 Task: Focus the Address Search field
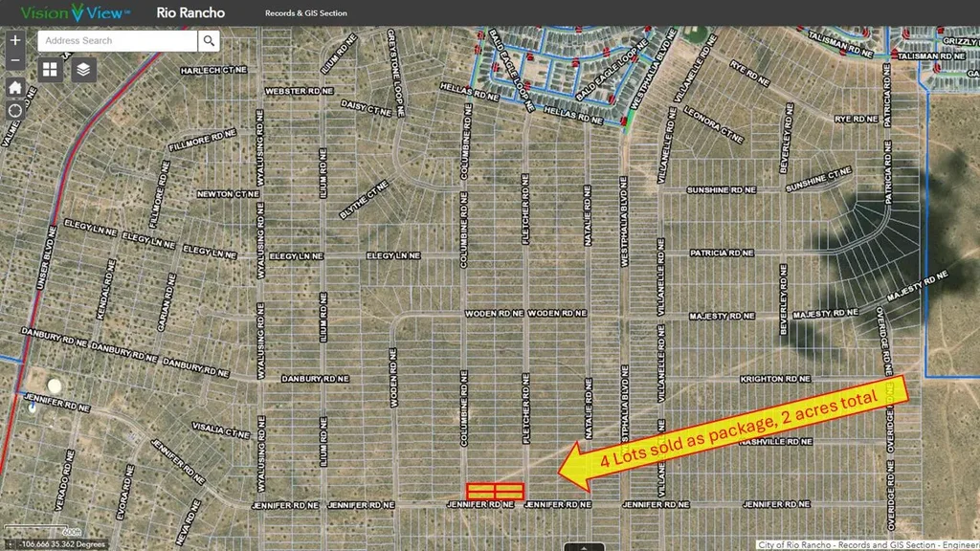click(118, 41)
